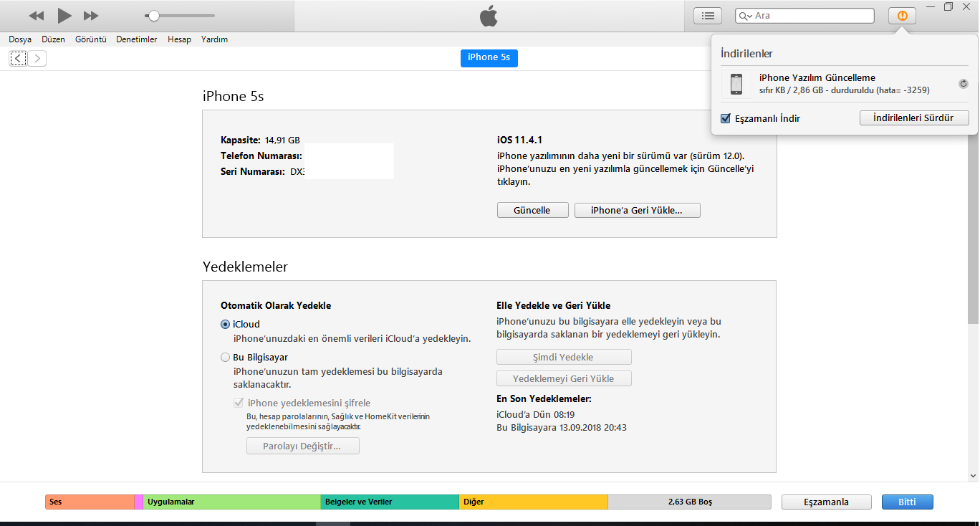
Task: Click Parolayı Değiştir button
Action: click(302, 446)
